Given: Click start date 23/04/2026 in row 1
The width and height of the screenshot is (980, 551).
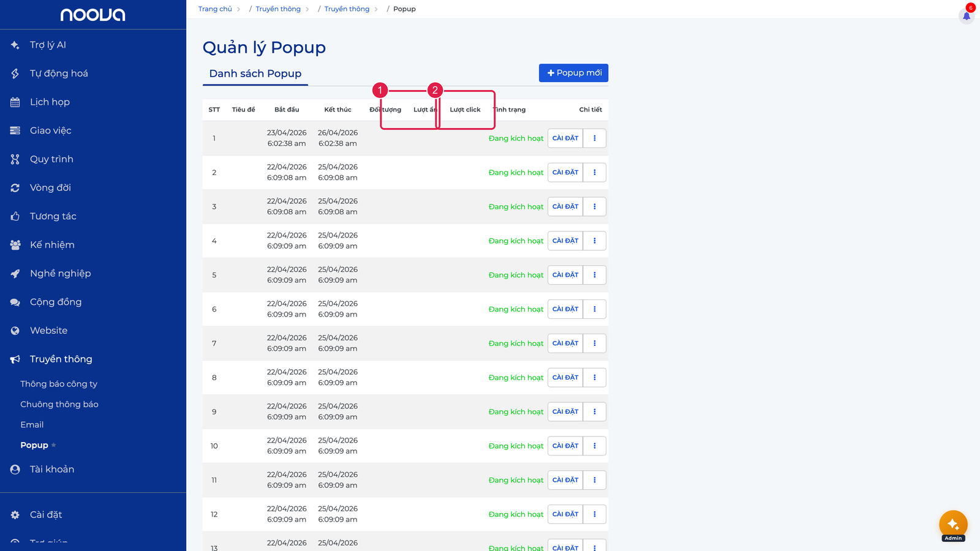Looking at the screenshot, I should [287, 133].
